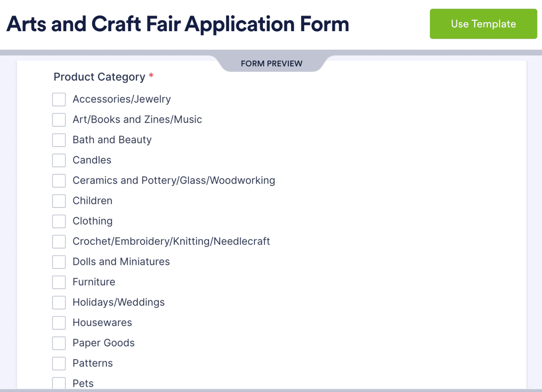Select Crochet/Embroidery/Knitting/Needlecraft checkbox
The height and width of the screenshot is (392, 542).
click(59, 242)
